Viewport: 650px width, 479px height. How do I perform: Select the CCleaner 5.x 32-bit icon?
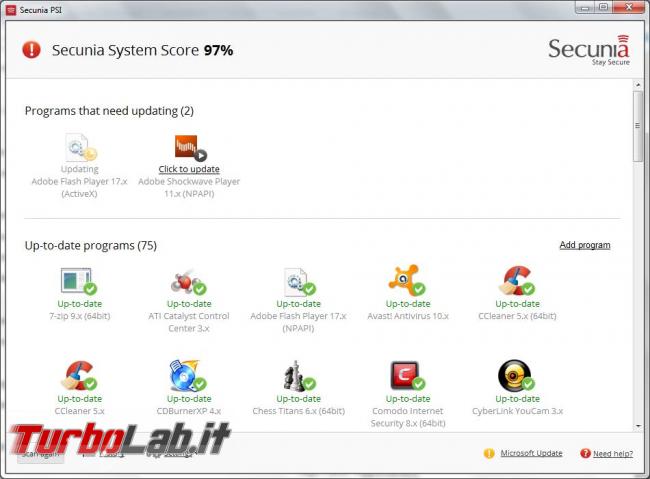coord(79,375)
